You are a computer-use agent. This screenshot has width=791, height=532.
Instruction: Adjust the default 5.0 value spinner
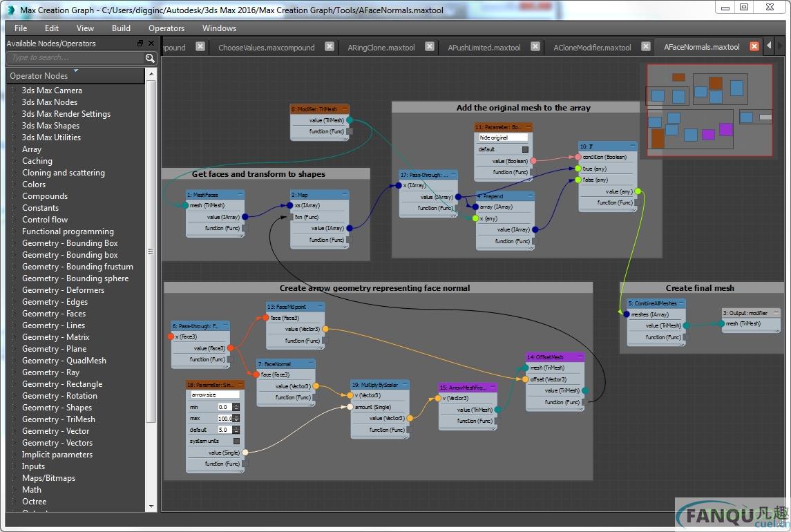point(236,430)
